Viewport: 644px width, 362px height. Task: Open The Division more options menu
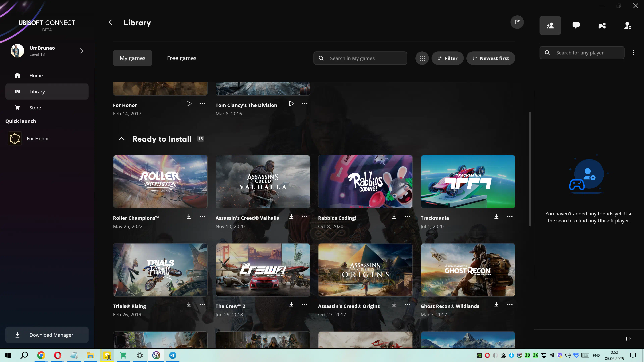click(305, 104)
